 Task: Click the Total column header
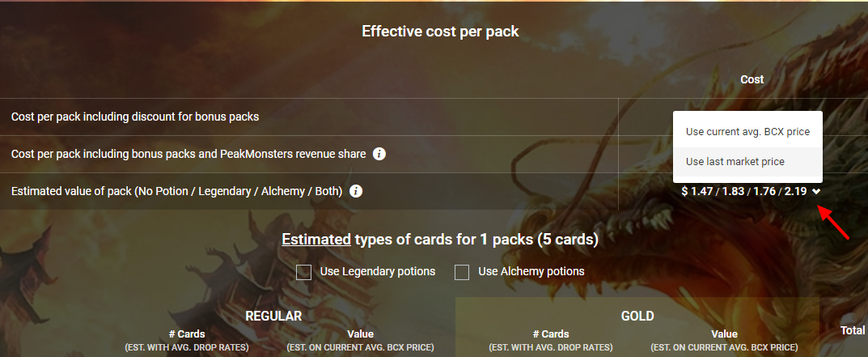[852, 330]
